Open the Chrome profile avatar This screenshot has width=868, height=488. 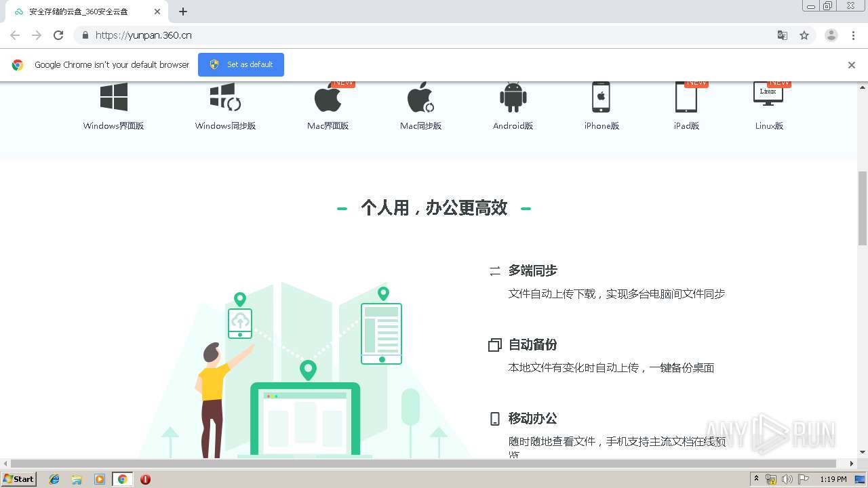tap(831, 35)
